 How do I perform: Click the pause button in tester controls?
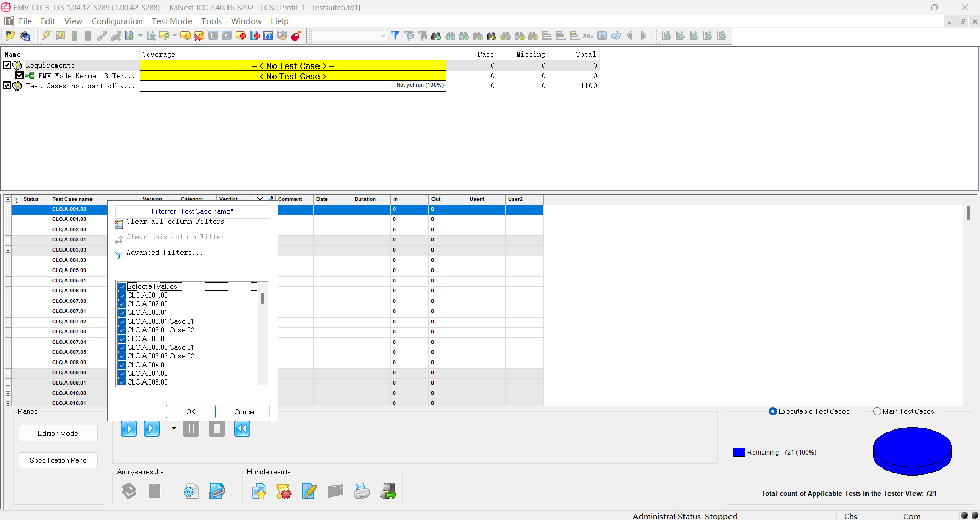tap(191, 428)
